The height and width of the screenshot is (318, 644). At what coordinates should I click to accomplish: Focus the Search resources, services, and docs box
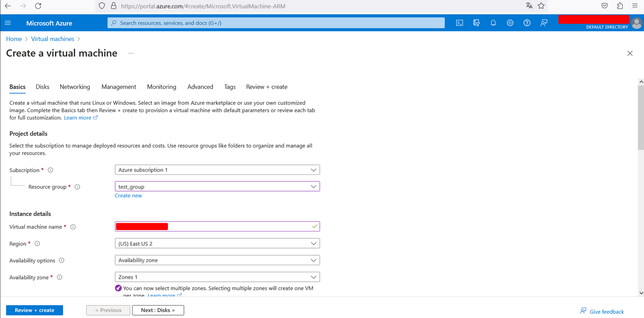tap(276, 23)
